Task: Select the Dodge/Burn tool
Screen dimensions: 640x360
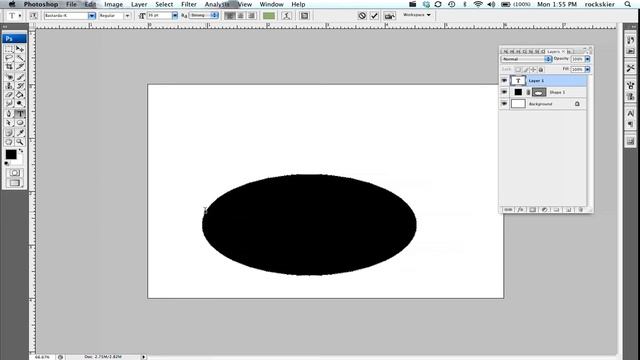Action: click(x=20, y=104)
